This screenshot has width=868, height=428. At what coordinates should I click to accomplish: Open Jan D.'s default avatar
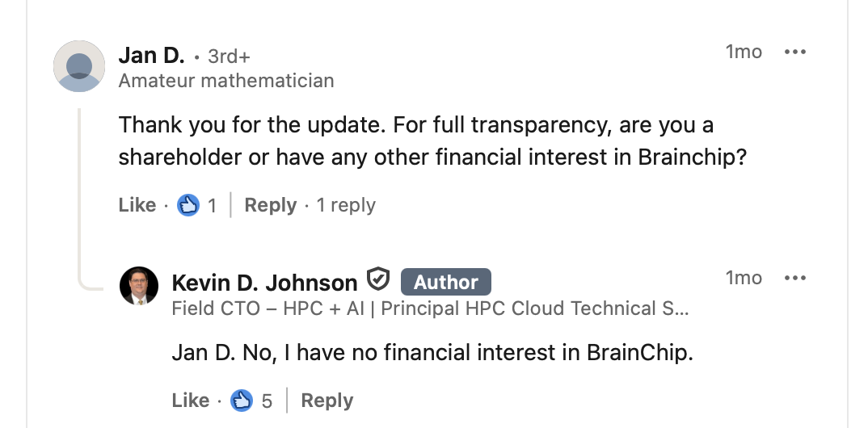[x=79, y=66]
